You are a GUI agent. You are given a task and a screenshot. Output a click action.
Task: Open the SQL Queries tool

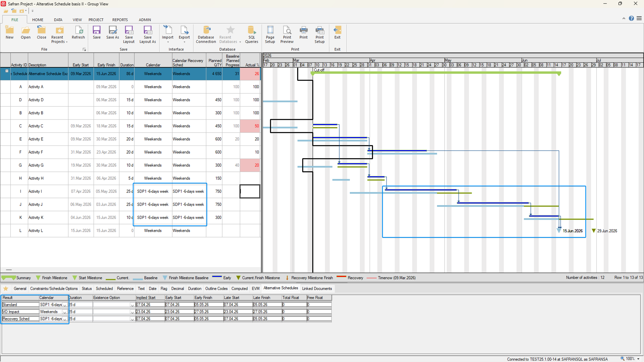(251, 30)
